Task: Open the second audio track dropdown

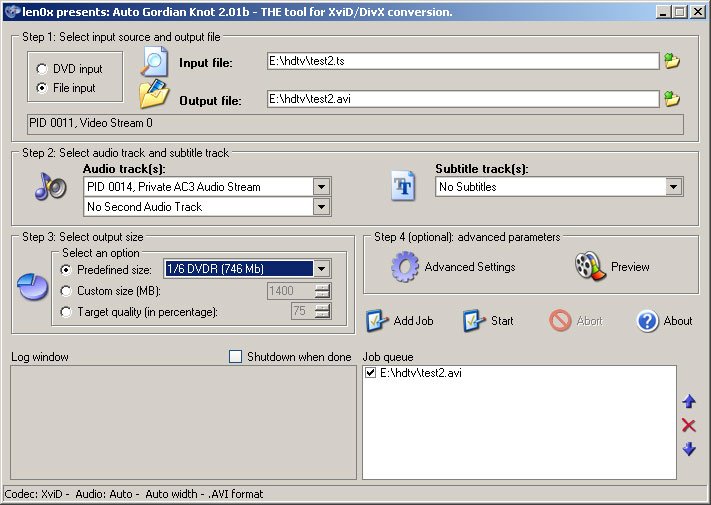Action: (321, 207)
